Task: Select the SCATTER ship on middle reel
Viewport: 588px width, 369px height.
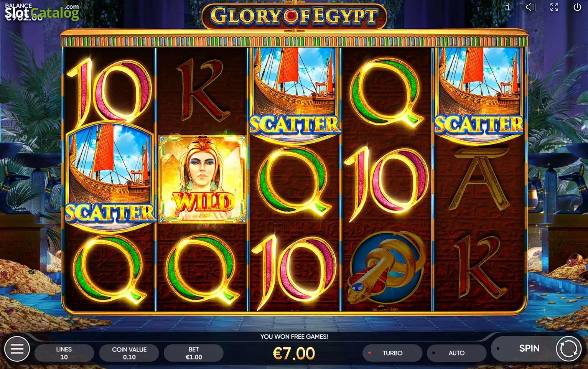Action: click(295, 94)
